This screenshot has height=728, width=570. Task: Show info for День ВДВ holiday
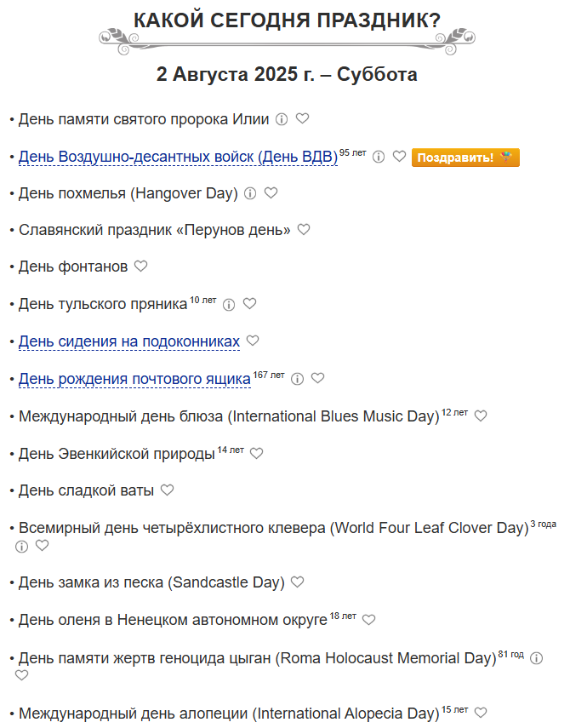pos(379,157)
